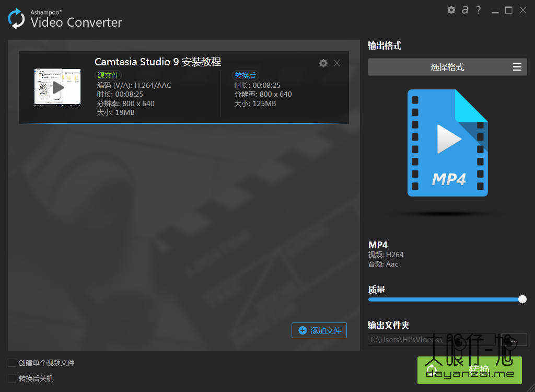535x392 pixels.
Task: Select the 转换后 converted label
Action: (245, 75)
